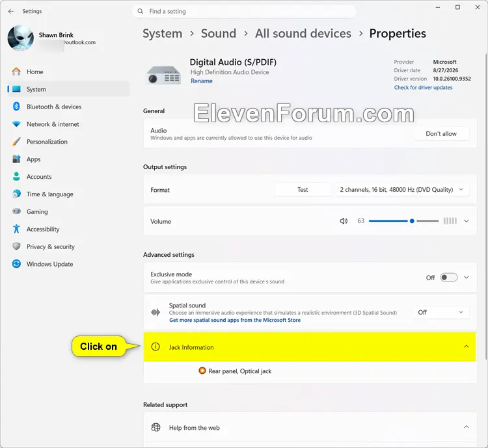Collapse the Jack Information section chevron
Image resolution: width=488 pixels, height=448 pixels.
coord(467,347)
